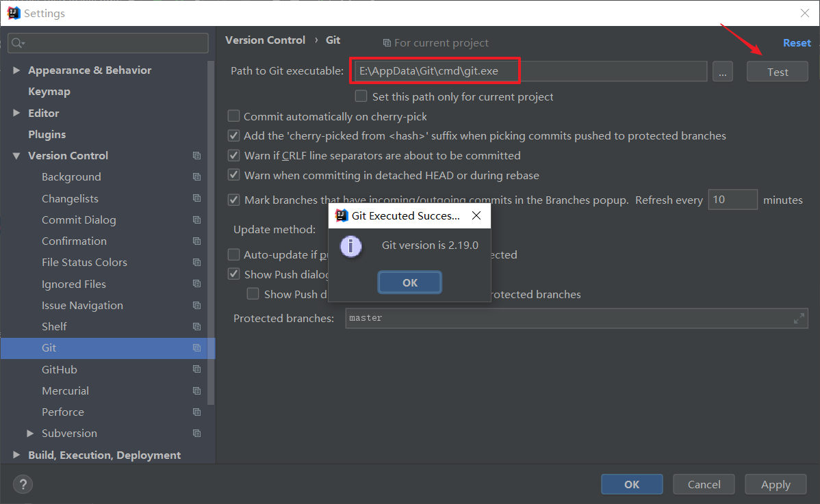Click the project-level icon beside Changelists

196,198
